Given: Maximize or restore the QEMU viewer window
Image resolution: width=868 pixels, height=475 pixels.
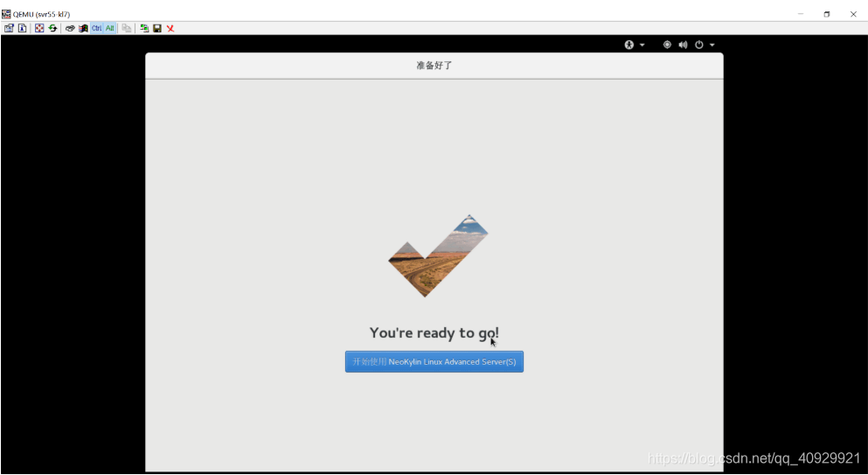Looking at the screenshot, I should point(827,14).
